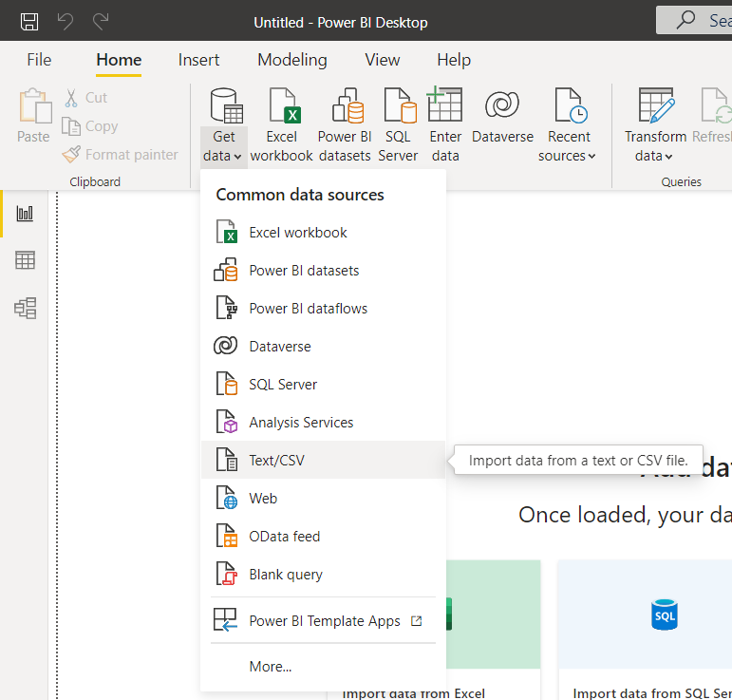Switch to Report view in sidebar
The width and height of the screenshot is (732, 700).
[x=25, y=214]
